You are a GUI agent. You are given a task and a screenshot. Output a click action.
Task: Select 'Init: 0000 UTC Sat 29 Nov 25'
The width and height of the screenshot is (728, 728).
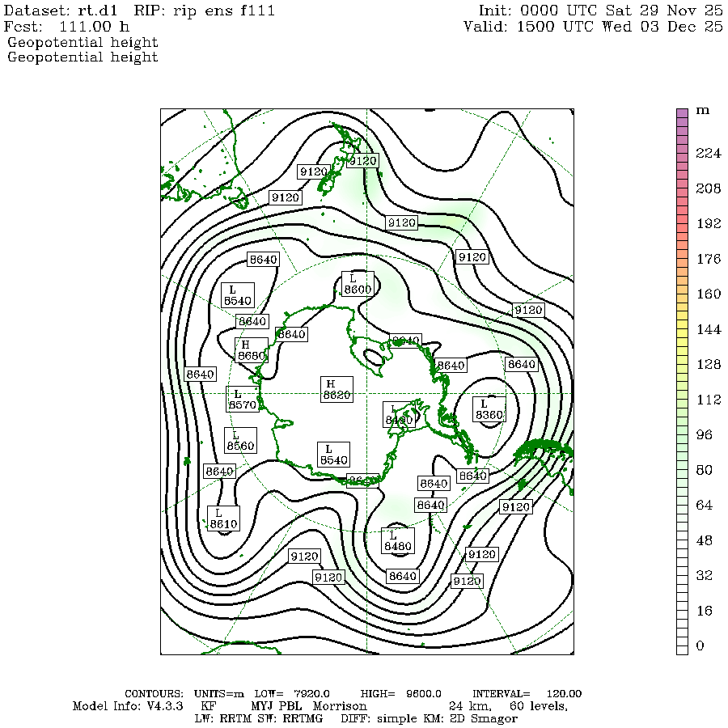tap(601, 11)
